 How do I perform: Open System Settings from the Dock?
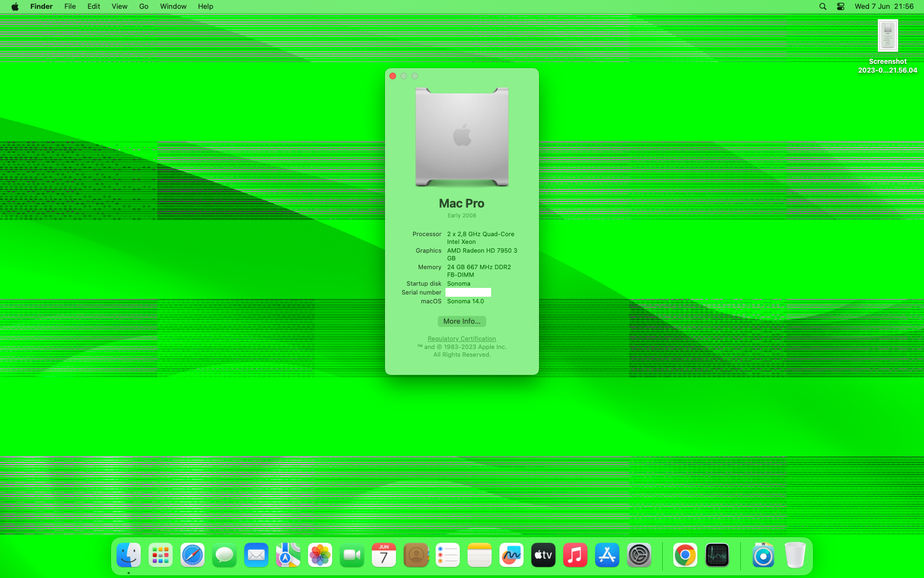(639, 555)
